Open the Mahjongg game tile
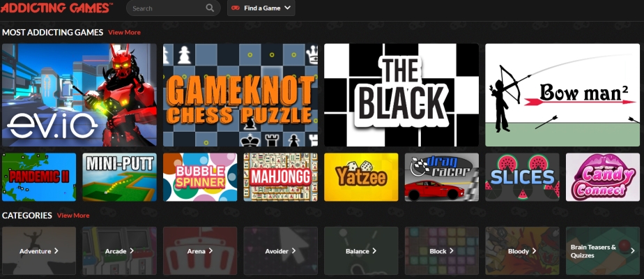The image size is (644, 279). 280,177
